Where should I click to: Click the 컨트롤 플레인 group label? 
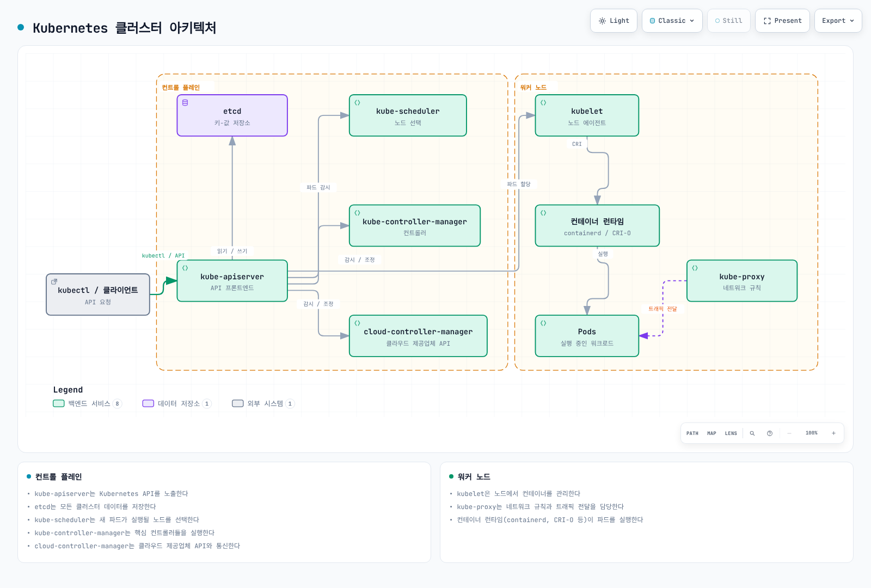(x=181, y=87)
